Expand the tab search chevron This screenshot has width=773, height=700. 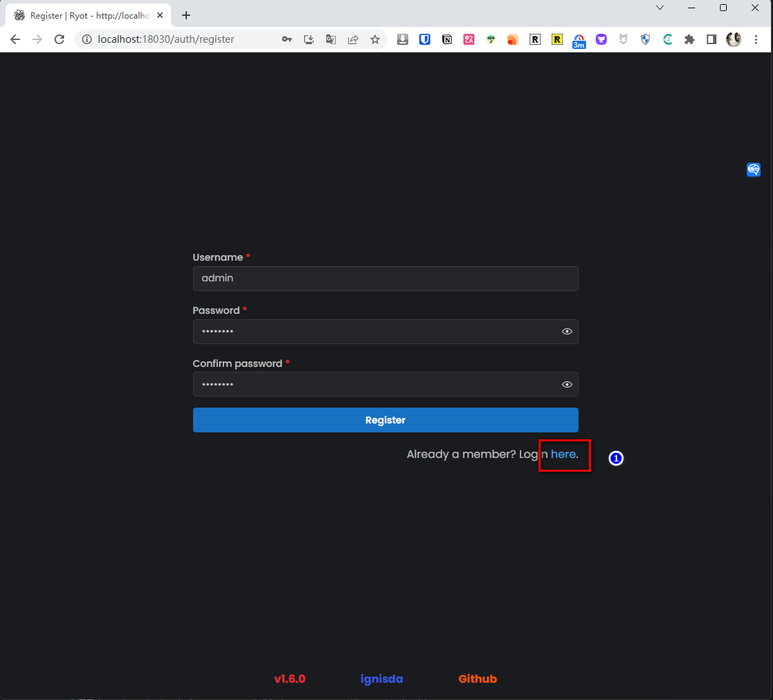(659, 8)
